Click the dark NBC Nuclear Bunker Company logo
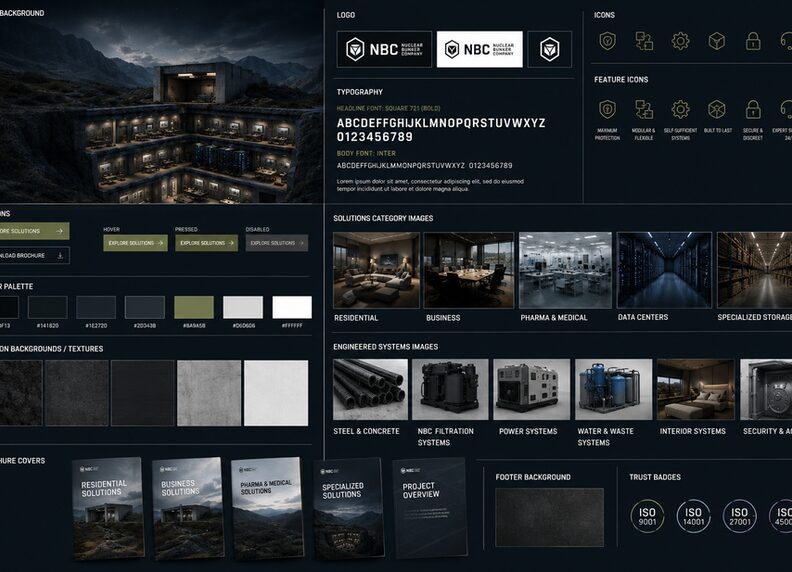792x572 pixels. 384,49
